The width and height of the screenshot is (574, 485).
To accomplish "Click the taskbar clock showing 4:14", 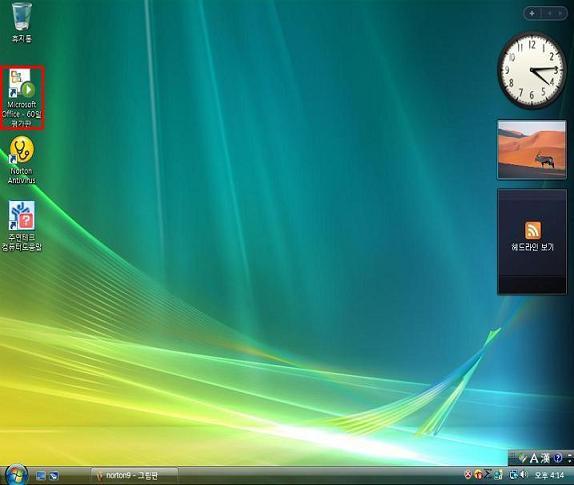I will (x=549, y=475).
